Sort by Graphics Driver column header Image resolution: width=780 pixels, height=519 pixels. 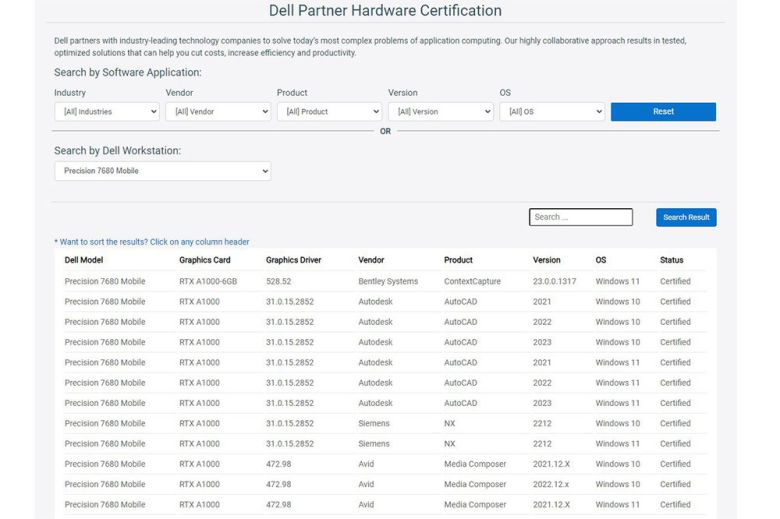293,260
